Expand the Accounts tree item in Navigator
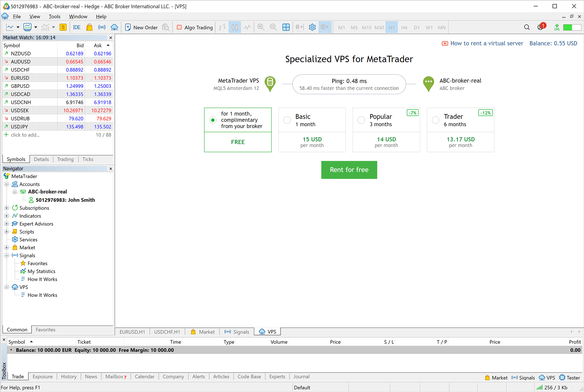Image resolution: width=584 pixels, height=392 pixels. (6, 184)
